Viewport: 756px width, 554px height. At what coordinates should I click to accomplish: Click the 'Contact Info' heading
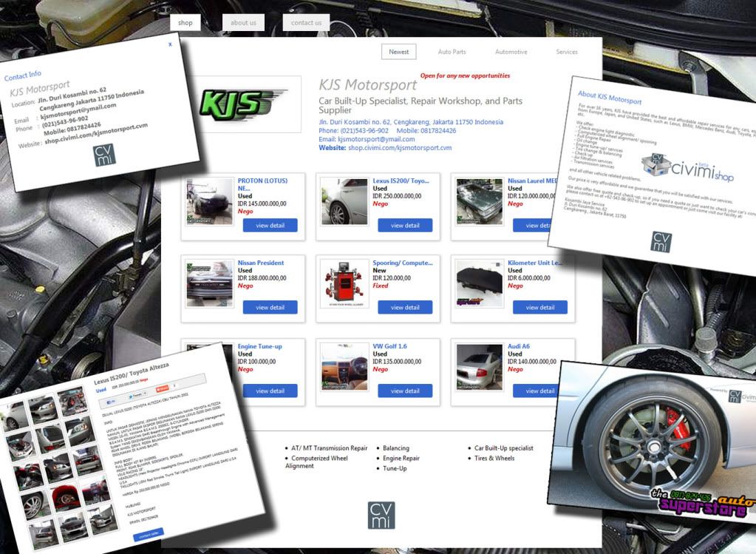pyautogui.click(x=23, y=75)
